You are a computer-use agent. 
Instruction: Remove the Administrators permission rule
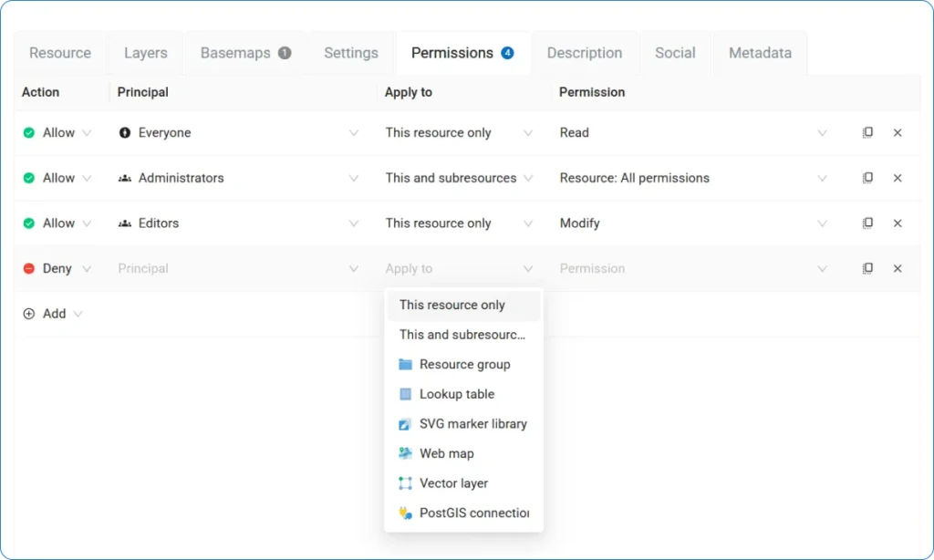pos(898,178)
